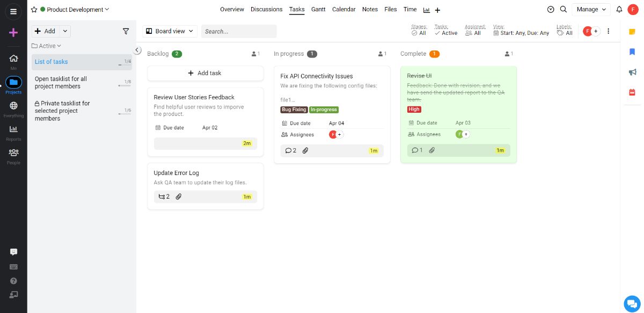Screen dimensions: 644x313
Task: Open the search magnifier in the top bar
Action: [563, 9]
